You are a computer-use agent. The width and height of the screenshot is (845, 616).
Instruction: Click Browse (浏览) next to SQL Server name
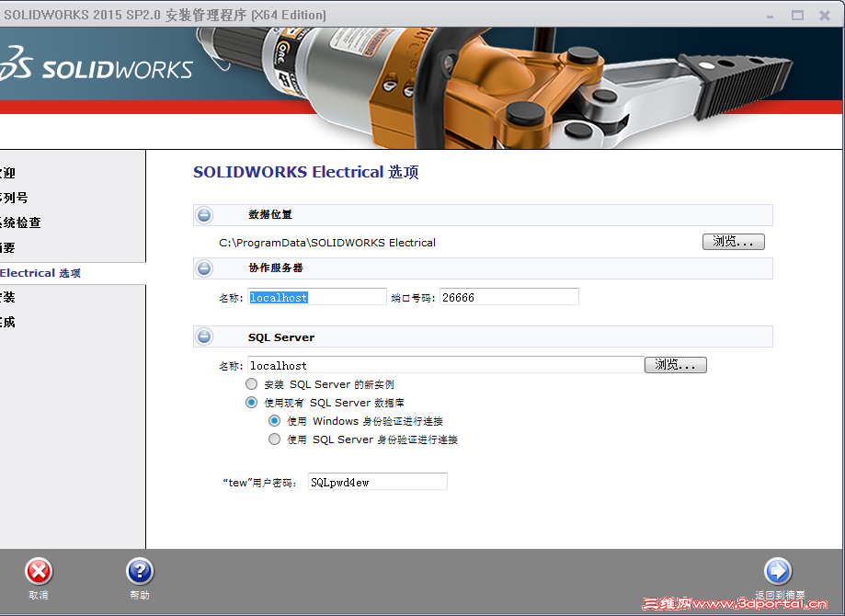[675, 365]
